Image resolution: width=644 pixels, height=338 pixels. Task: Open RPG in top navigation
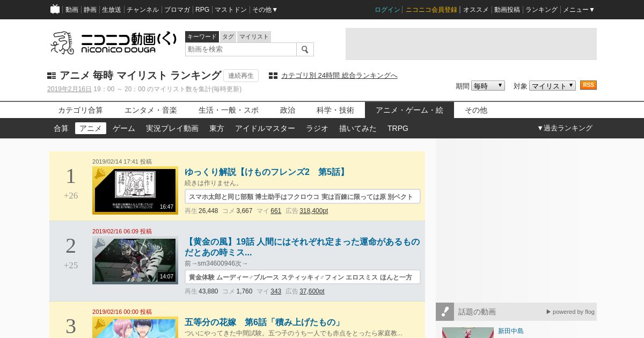tap(202, 10)
